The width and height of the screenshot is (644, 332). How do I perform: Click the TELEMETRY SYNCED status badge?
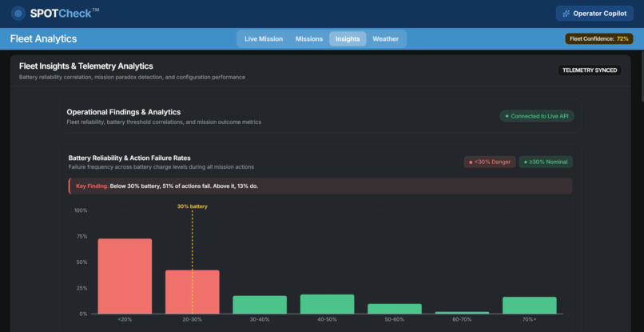tap(590, 70)
